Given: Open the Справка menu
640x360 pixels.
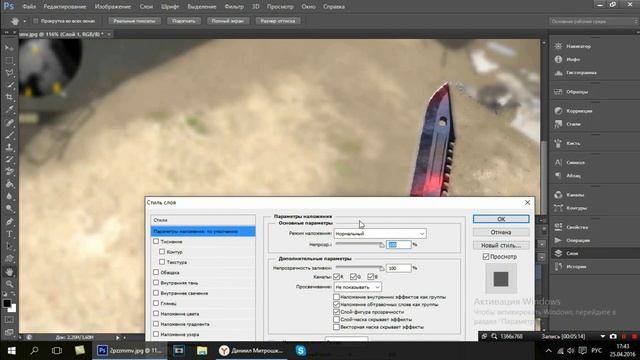Looking at the screenshot, I should click(334, 7).
